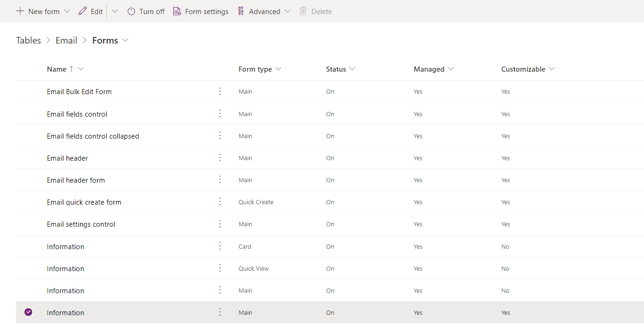
Task: Open the Status column filter chevron
Action: (353, 69)
